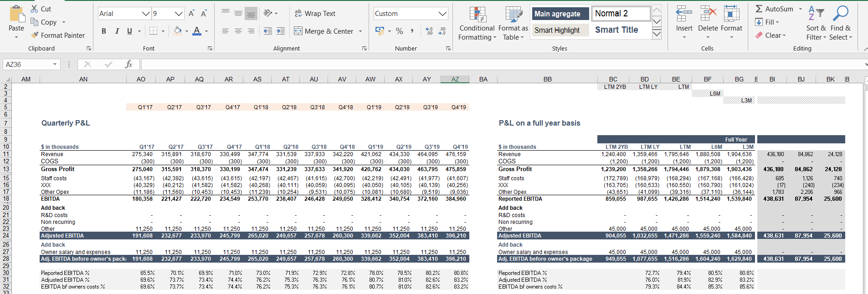Apply cell borders icon
Screen dimensions: 868x294
pyautogui.click(x=153, y=31)
